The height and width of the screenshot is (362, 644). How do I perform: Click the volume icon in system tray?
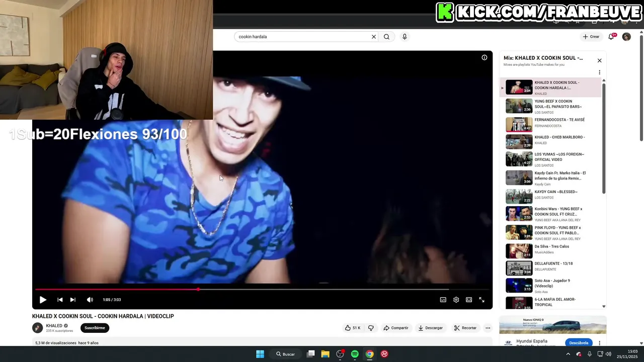(x=608, y=354)
